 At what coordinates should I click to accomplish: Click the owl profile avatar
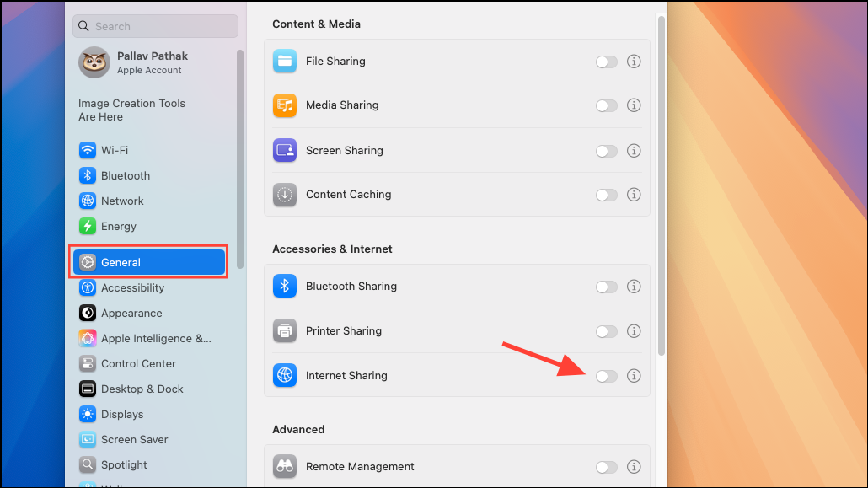(x=94, y=62)
